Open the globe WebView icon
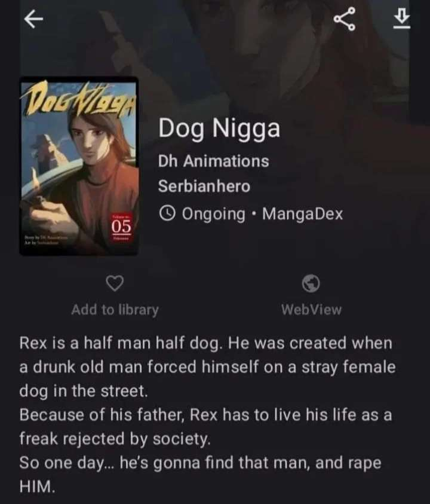The image size is (430, 504). 311,283
